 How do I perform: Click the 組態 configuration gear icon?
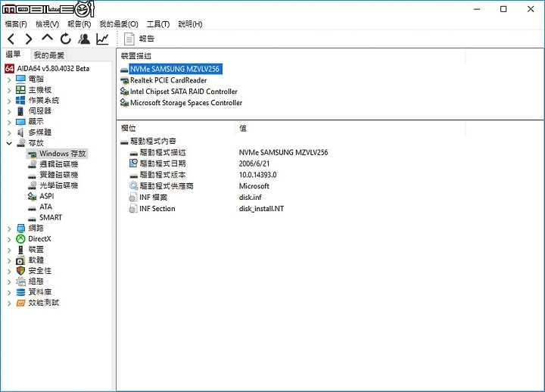(21, 282)
